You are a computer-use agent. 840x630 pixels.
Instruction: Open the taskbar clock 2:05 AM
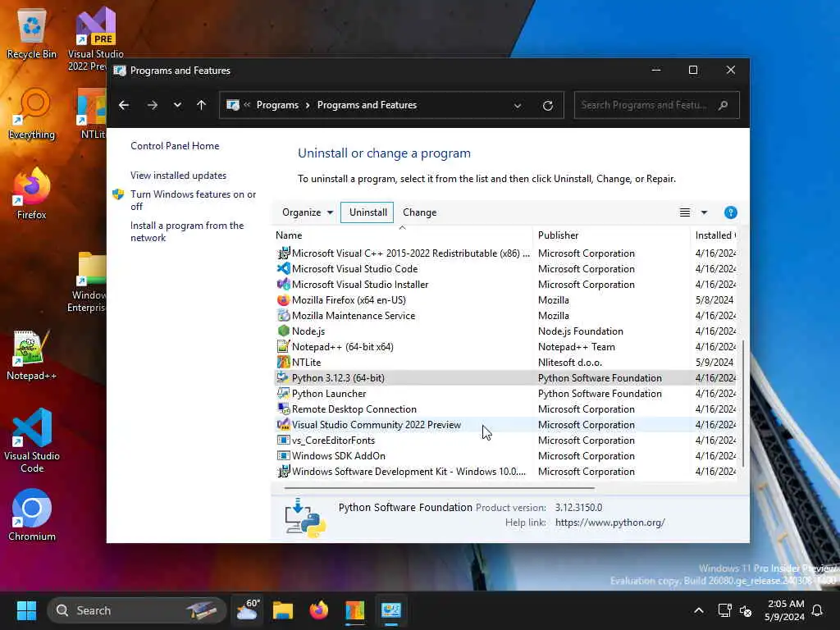coord(785,610)
